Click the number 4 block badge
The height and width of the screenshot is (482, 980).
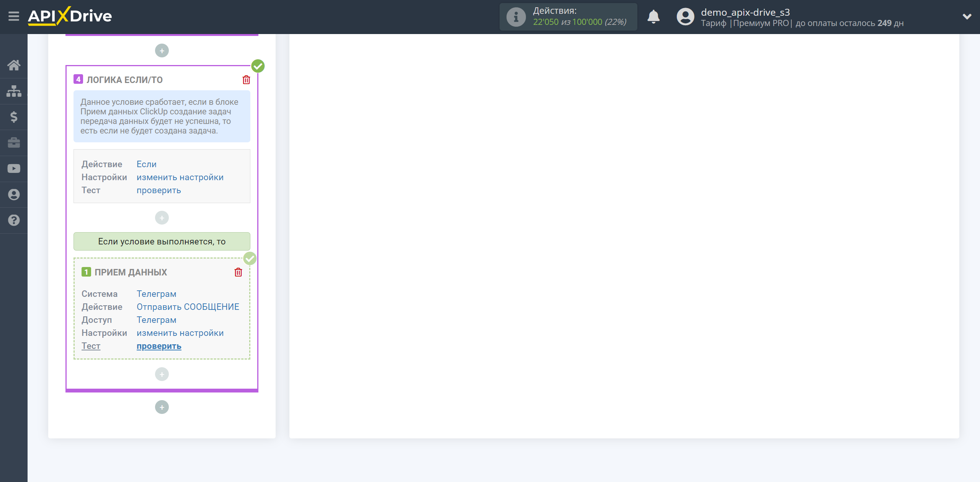(78, 79)
